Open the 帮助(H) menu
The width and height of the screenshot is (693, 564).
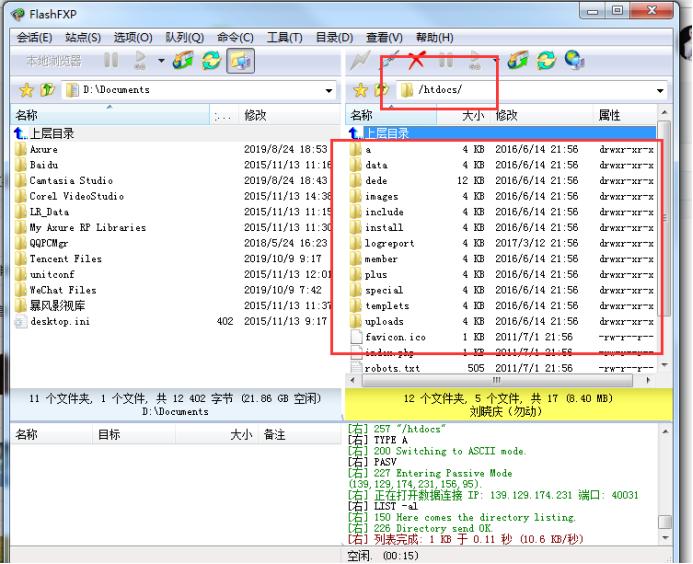pyautogui.click(x=434, y=38)
